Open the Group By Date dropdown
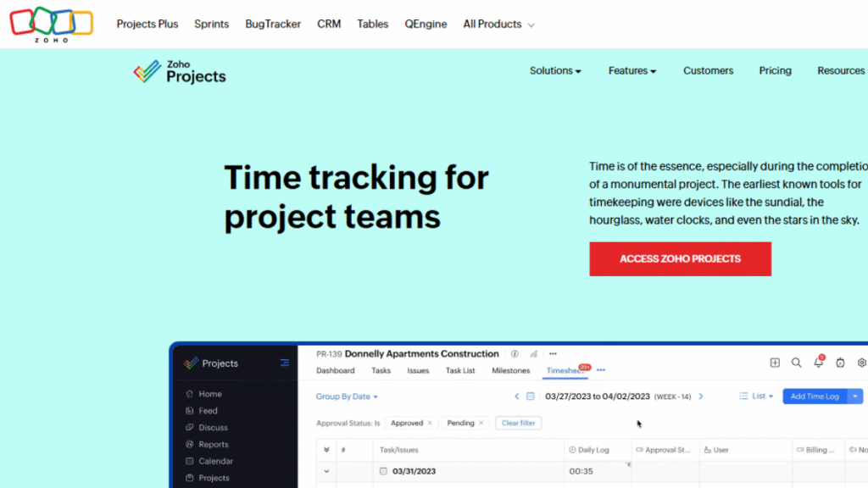 pyautogui.click(x=347, y=396)
